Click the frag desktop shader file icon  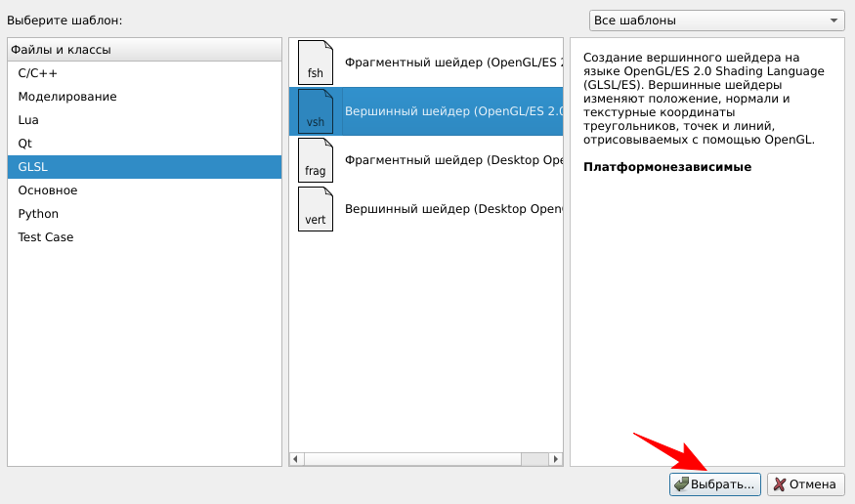click(x=315, y=160)
